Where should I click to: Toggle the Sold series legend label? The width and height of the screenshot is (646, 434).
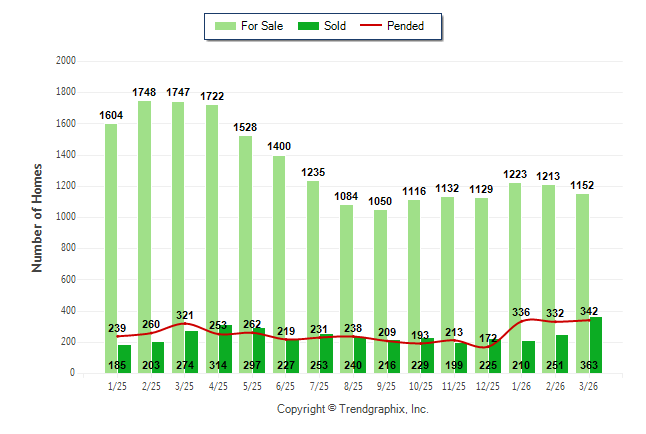(335, 26)
